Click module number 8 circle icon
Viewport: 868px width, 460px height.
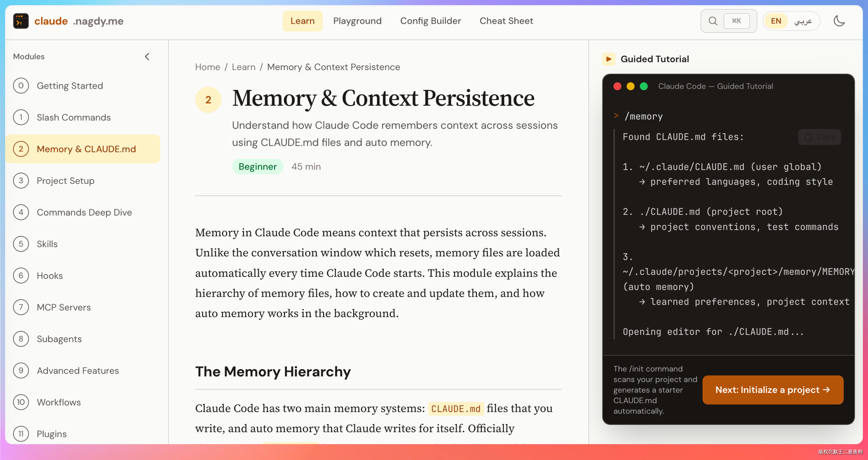click(21, 339)
